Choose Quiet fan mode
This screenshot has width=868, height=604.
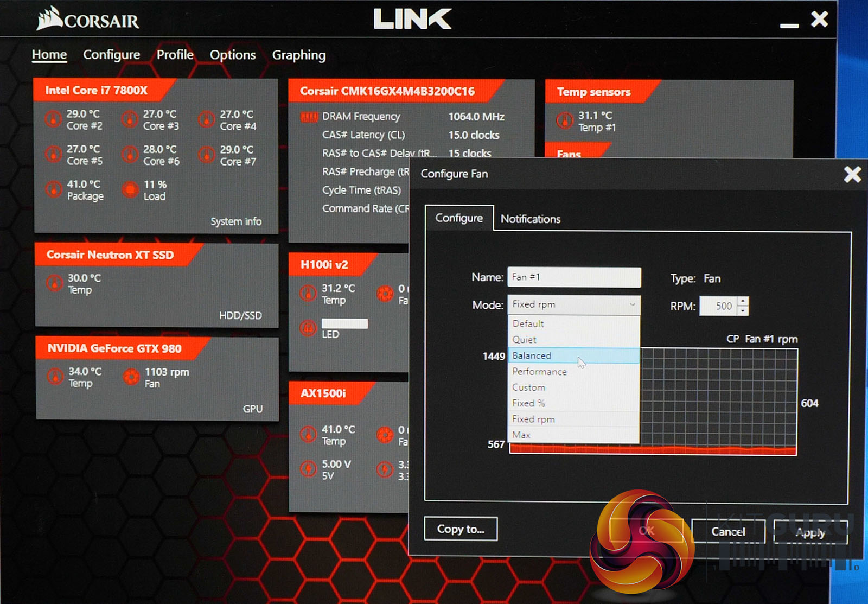[x=574, y=340]
